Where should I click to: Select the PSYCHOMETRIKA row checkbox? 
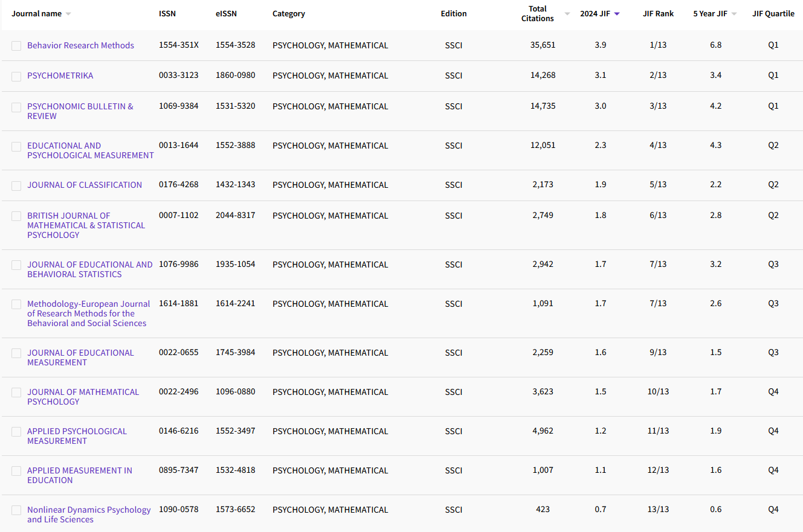coord(16,76)
